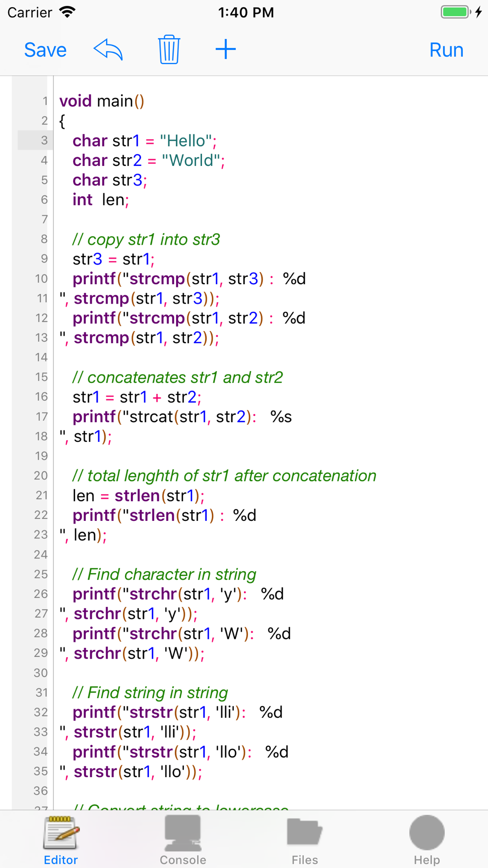Select line number 3 in gutter

pyautogui.click(x=44, y=141)
